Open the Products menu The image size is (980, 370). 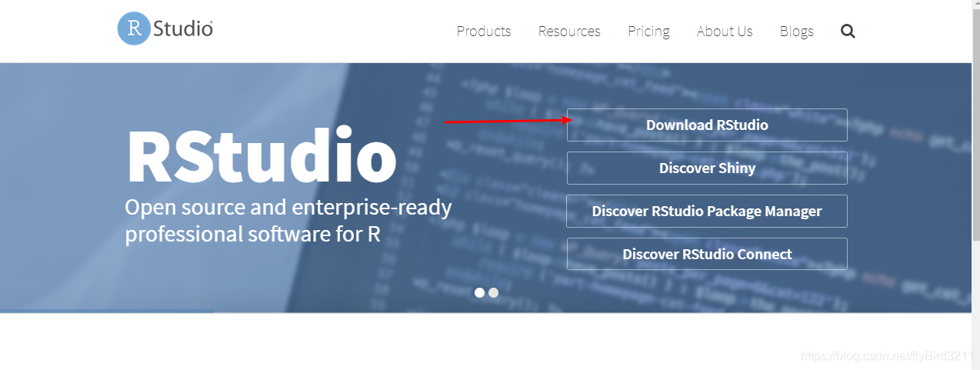(484, 32)
